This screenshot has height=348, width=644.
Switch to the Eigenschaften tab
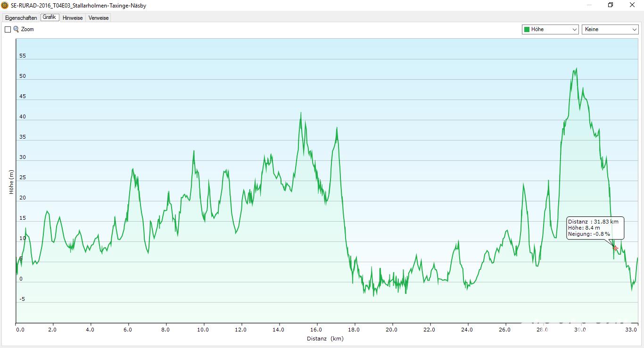21,18
